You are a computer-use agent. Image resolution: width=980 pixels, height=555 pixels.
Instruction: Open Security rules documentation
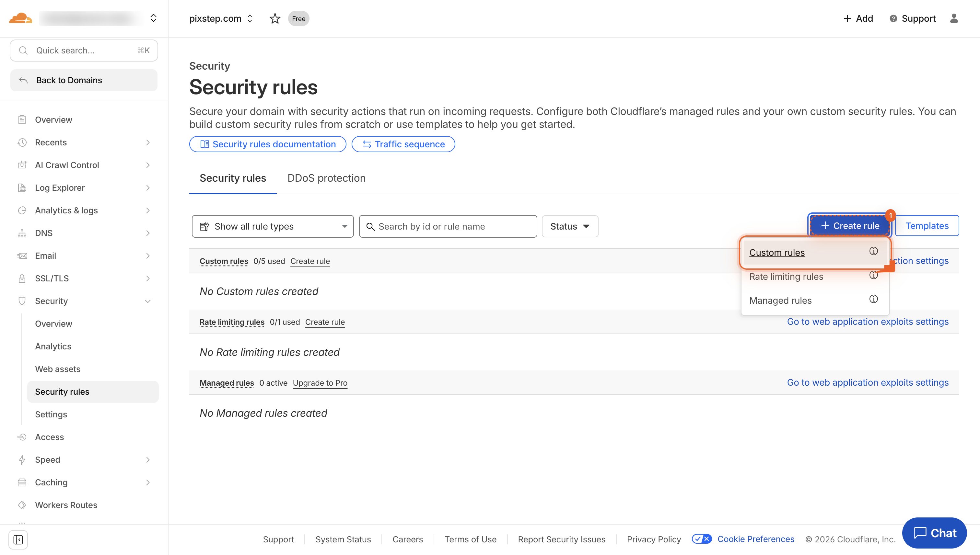tap(267, 144)
